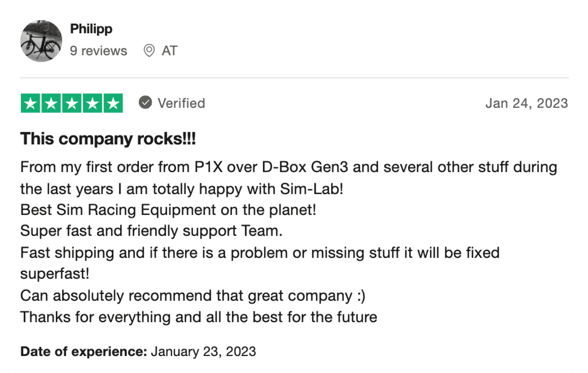The width and height of the screenshot is (588, 373).
Task: Click the first green rating star
Action: [30, 103]
